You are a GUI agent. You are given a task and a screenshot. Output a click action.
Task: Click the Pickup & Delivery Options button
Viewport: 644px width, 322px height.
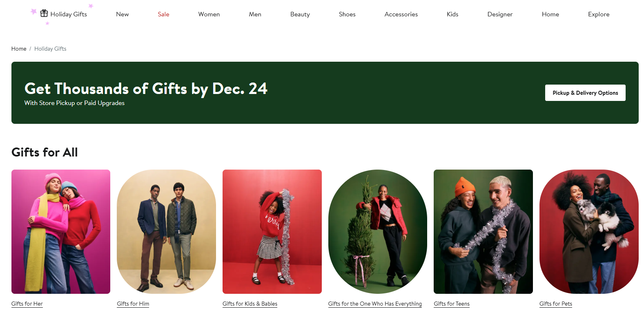click(585, 93)
